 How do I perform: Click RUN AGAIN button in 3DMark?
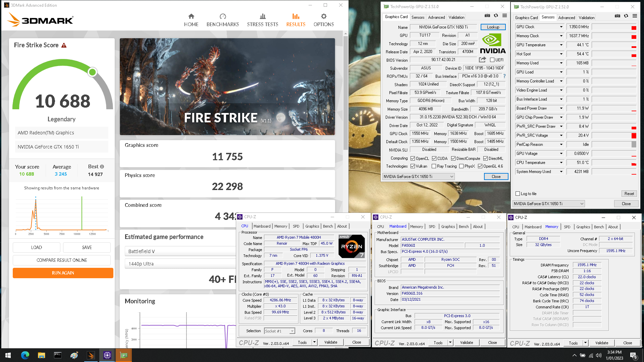pos(63,273)
